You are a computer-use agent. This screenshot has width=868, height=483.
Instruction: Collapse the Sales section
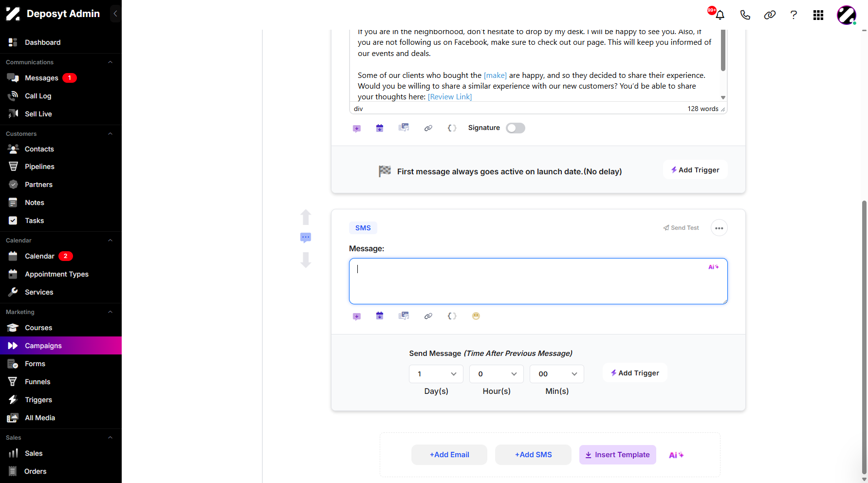click(x=110, y=438)
